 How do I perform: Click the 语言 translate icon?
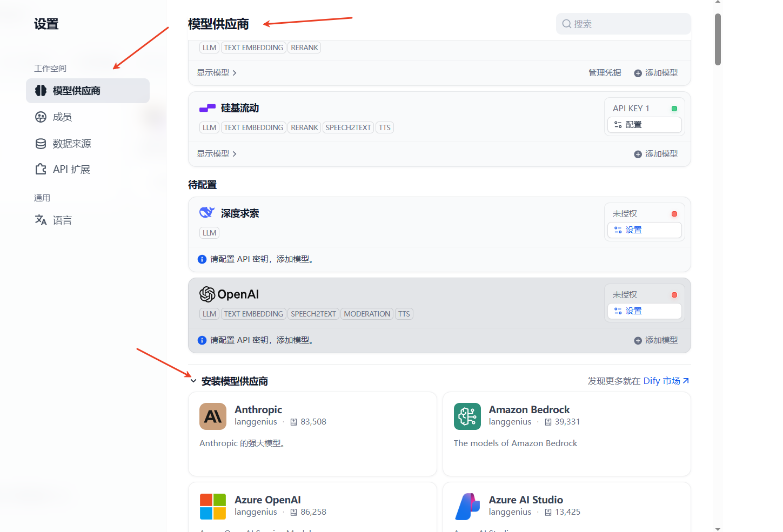[x=41, y=220]
